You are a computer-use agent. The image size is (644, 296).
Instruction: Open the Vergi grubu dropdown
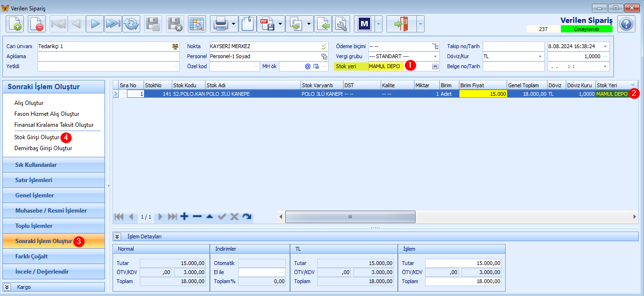point(435,56)
